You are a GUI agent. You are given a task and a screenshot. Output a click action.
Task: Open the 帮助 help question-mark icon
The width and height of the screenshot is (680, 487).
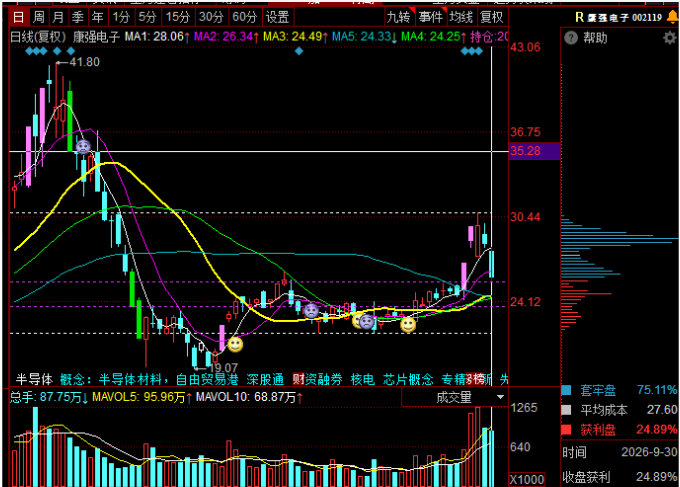tap(571, 38)
